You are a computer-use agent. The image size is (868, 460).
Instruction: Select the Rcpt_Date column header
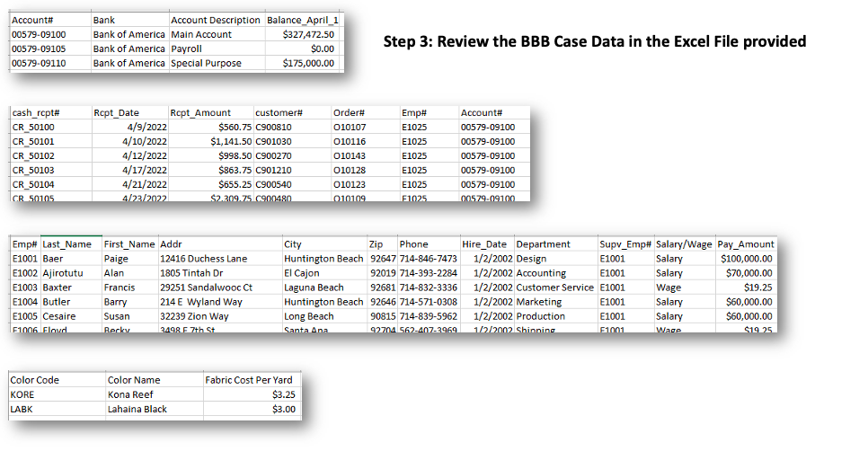(116, 112)
